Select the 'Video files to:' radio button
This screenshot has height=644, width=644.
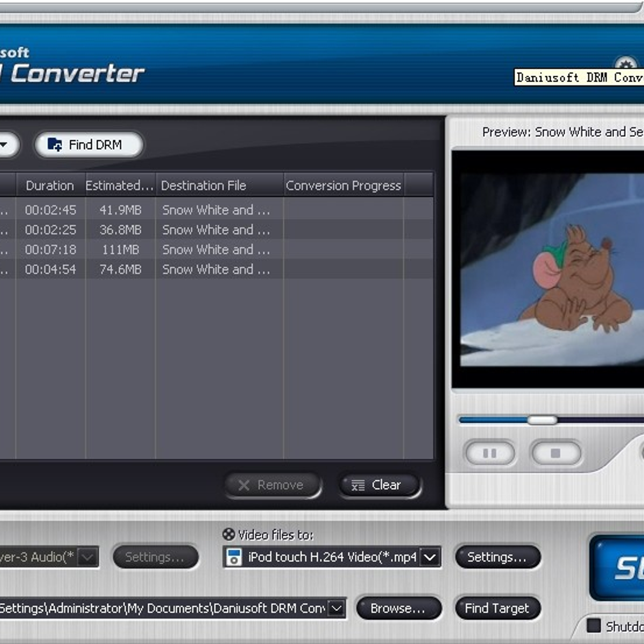click(229, 535)
